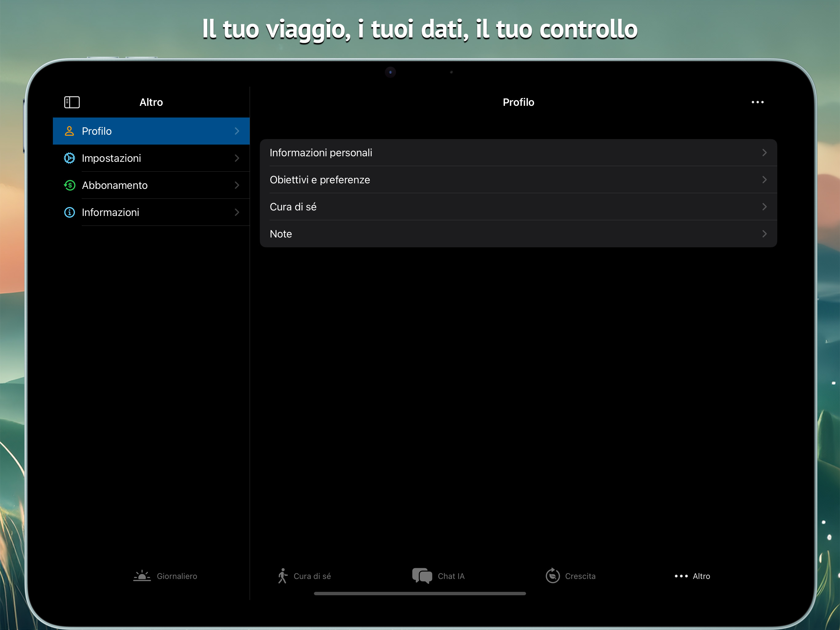This screenshot has width=840, height=630.
Task: Click the Giornaliero sunrise icon
Action: pos(142,576)
